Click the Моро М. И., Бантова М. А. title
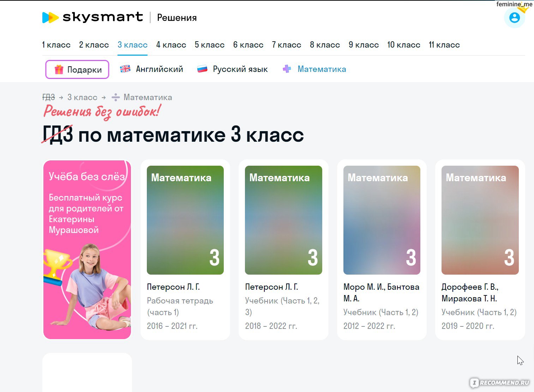 [x=381, y=293]
